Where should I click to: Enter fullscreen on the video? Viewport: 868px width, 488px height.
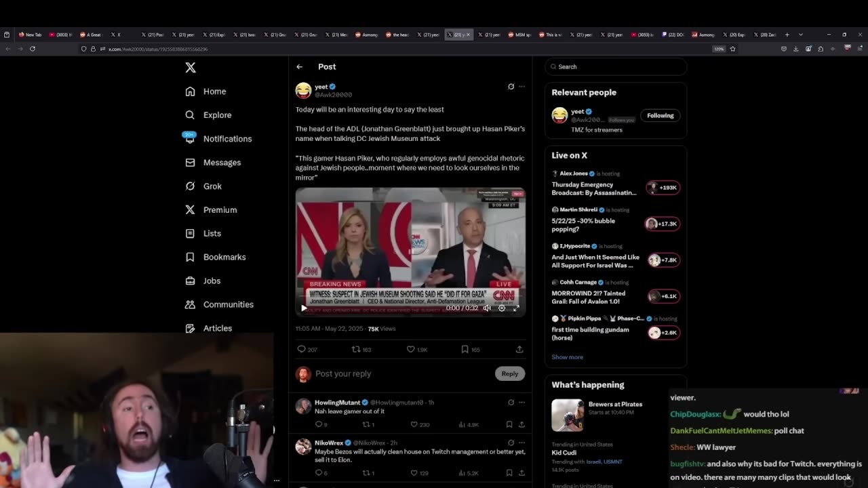tap(516, 308)
